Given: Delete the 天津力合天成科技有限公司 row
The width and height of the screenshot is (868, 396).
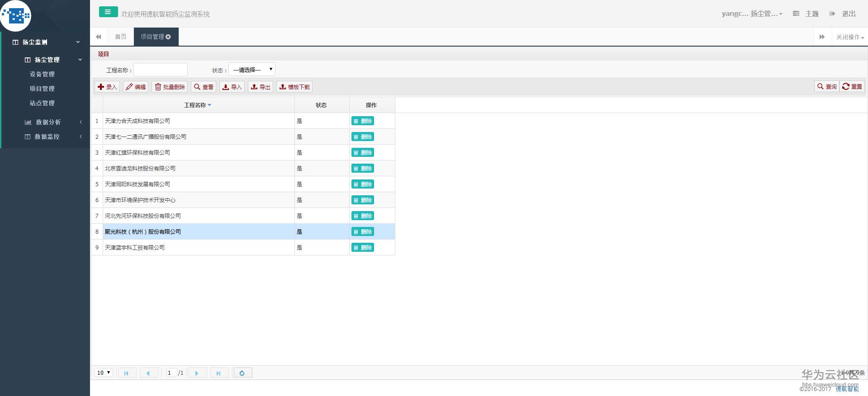Looking at the screenshot, I should click(x=363, y=121).
